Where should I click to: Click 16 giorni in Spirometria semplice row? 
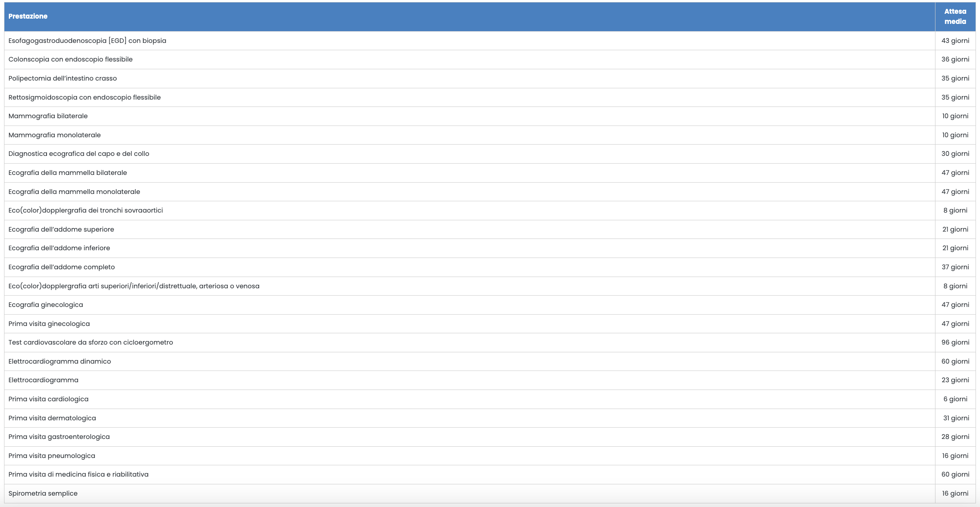pos(955,493)
